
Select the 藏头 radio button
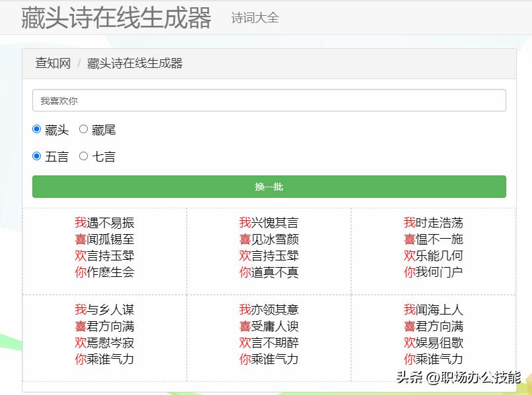pos(37,129)
